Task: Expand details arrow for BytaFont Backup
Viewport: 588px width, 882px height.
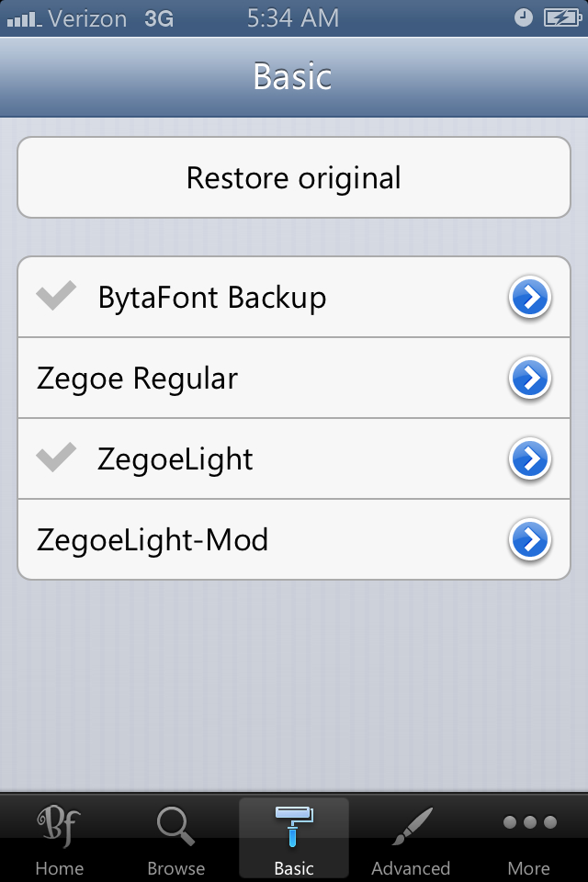Action: point(530,298)
